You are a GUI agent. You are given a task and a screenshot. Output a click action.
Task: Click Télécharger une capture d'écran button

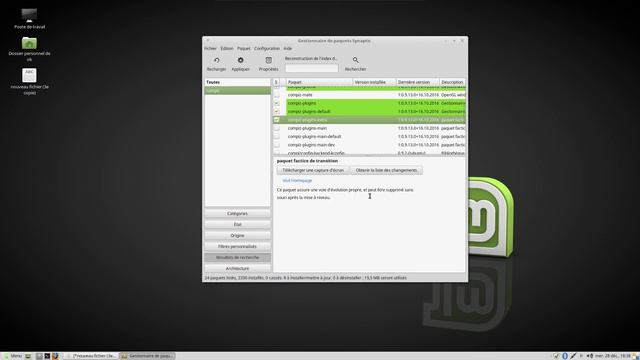coord(313,170)
